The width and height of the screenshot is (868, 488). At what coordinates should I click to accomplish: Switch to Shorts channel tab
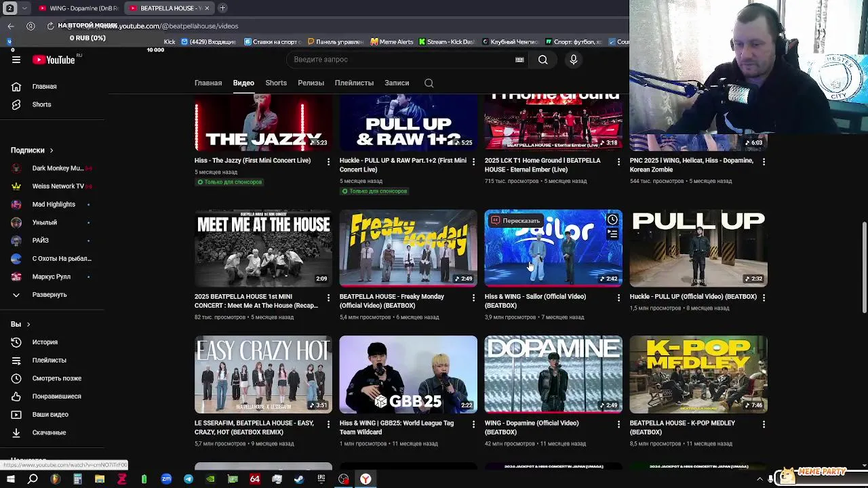coord(276,83)
